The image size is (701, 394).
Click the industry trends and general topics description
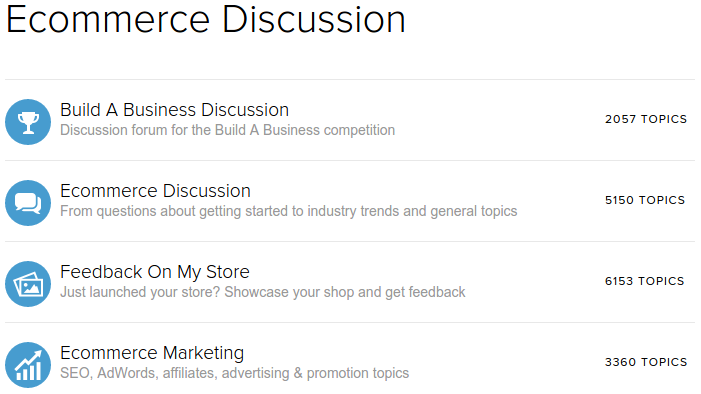pyautogui.click(x=288, y=211)
